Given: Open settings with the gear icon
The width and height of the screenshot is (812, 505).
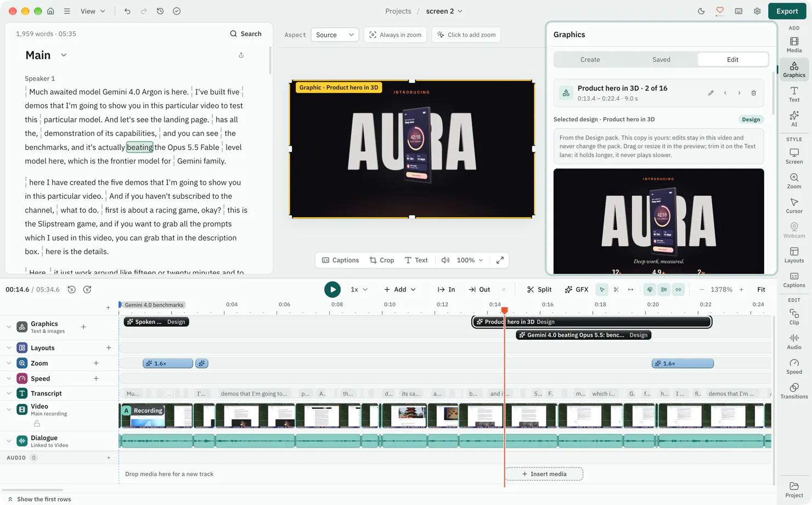Looking at the screenshot, I should point(757,11).
